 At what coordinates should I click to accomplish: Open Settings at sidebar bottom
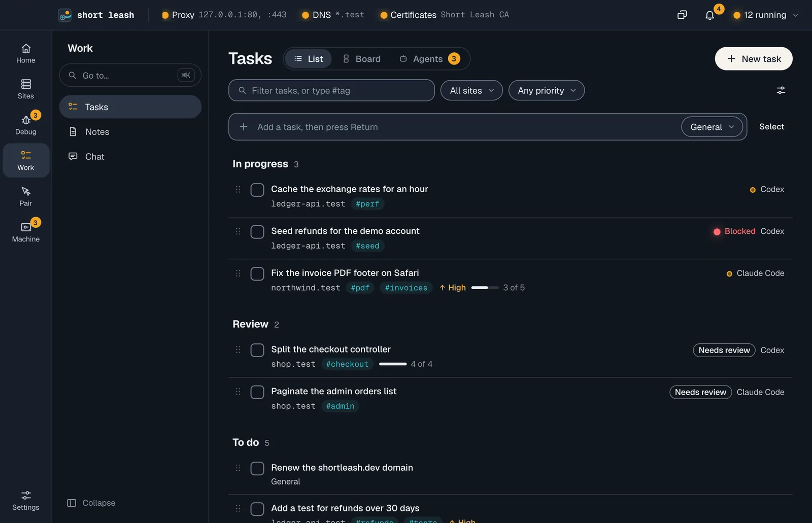[x=26, y=500]
